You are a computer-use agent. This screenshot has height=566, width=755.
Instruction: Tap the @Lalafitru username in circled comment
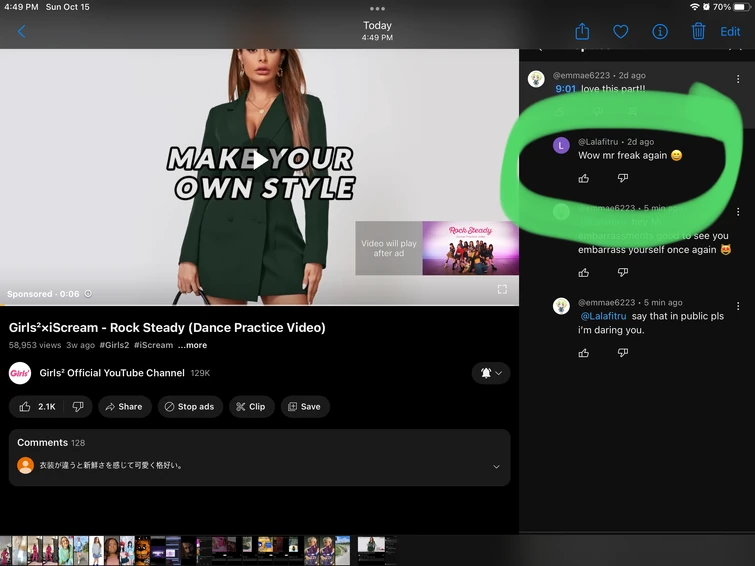(598, 142)
